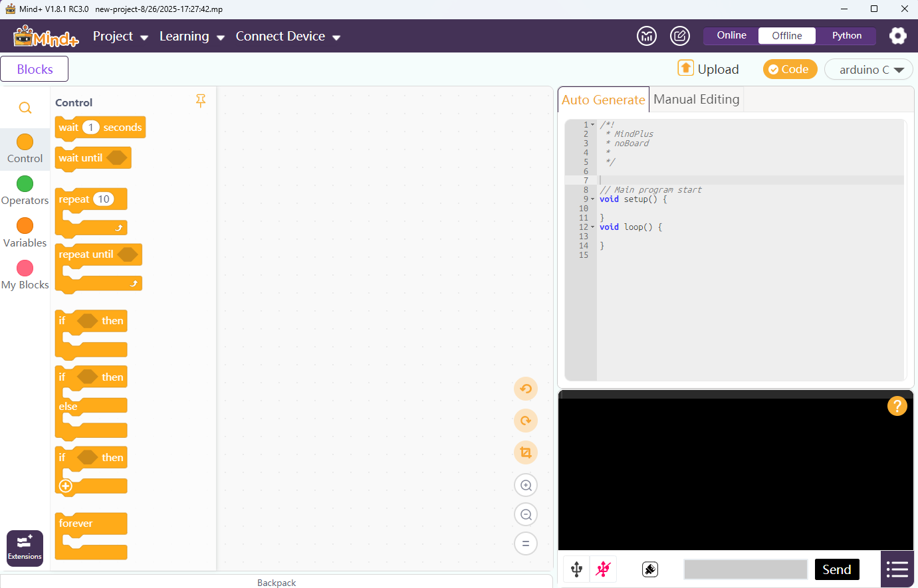Click the crop screenshot icon in workspace
The image size is (918, 588).
(x=525, y=452)
